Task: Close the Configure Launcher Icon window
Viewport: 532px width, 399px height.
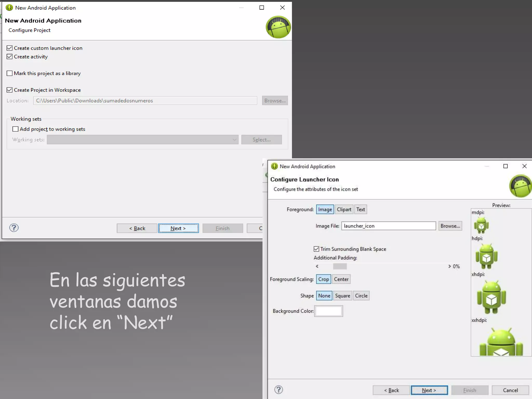Action: [x=524, y=166]
